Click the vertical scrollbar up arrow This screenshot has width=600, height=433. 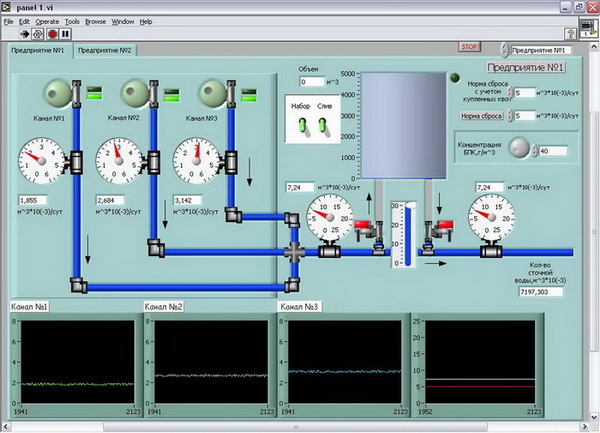coord(595,47)
